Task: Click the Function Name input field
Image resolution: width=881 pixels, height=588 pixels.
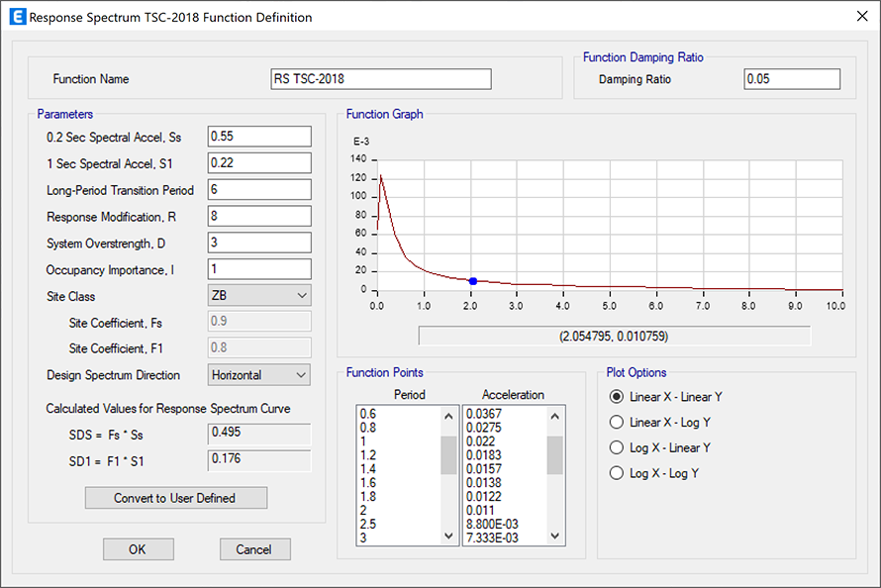Action: [x=381, y=79]
